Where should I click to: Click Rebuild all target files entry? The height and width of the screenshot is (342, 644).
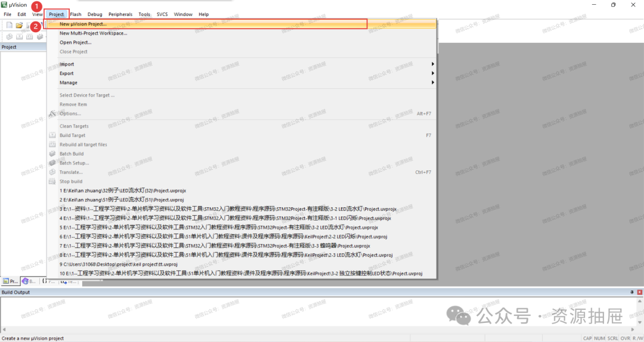[x=242, y=145]
